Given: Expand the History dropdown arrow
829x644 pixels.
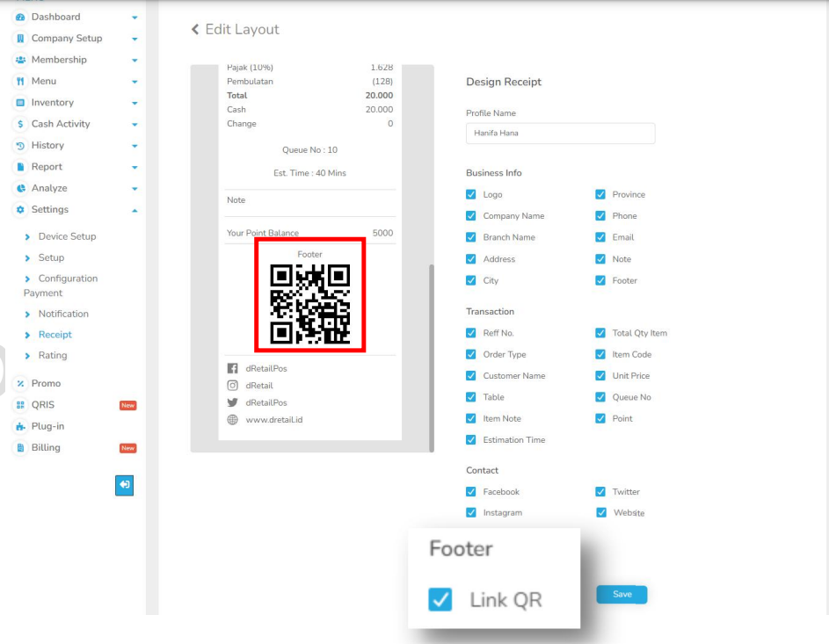Looking at the screenshot, I should (135, 146).
